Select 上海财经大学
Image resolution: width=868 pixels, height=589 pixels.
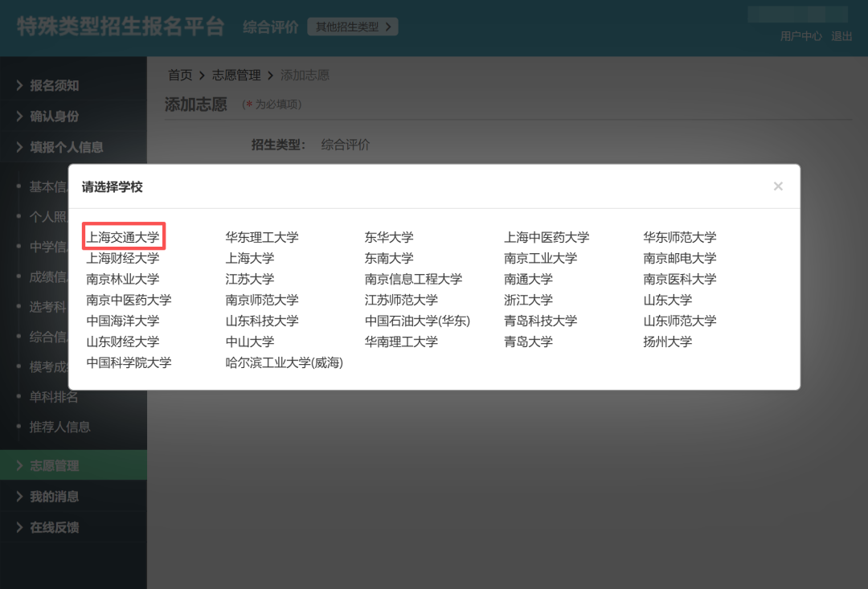pos(123,258)
